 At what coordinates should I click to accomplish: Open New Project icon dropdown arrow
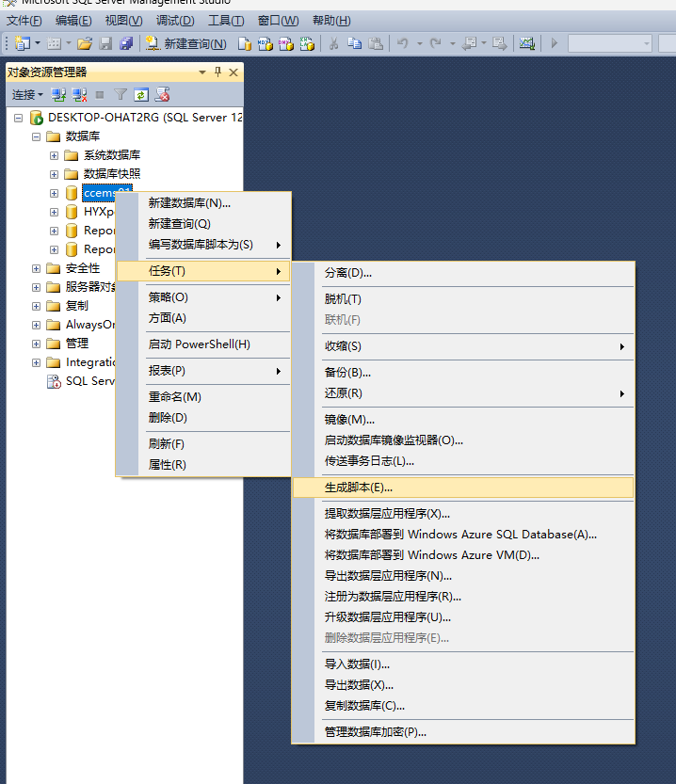(x=38, y=43)
